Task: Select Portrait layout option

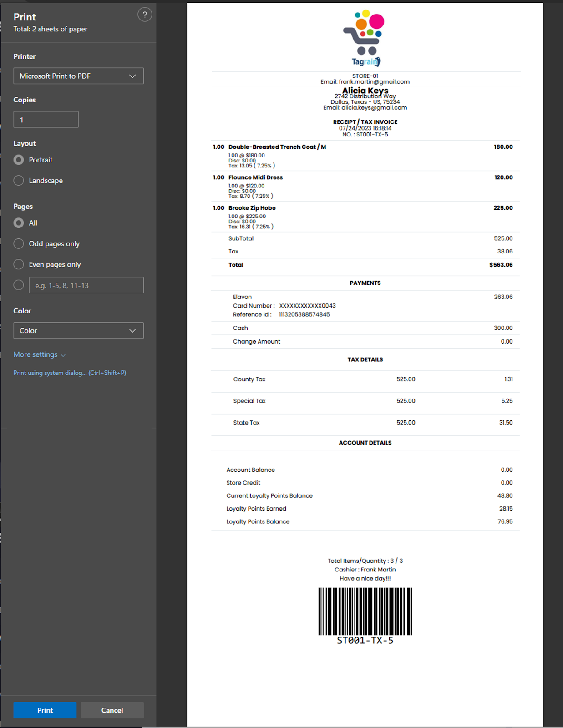Action: tap(19, 160)
